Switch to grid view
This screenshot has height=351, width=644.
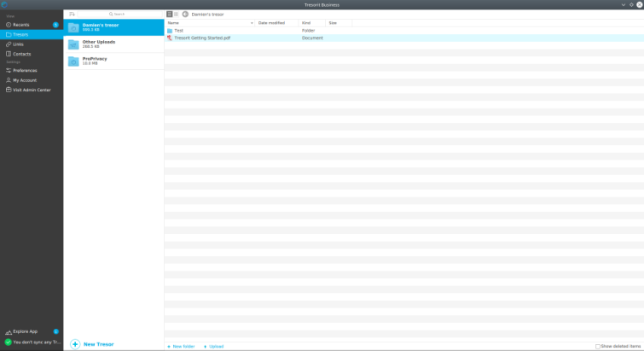click(177, 14)
